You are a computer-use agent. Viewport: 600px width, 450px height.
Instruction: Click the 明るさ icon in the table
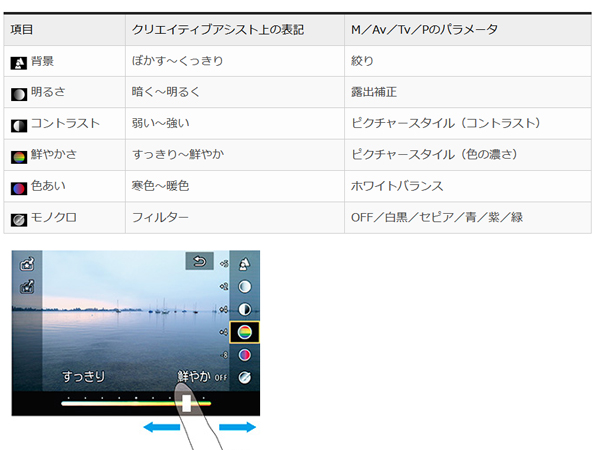coord(19,94)
